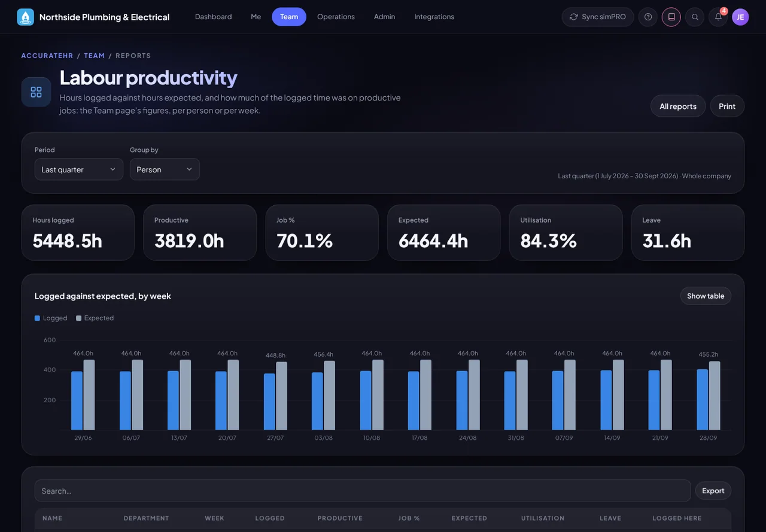The image size is (766, 532).
Task: Click the Utilisation 84.3% card
Action: point(566,233)
